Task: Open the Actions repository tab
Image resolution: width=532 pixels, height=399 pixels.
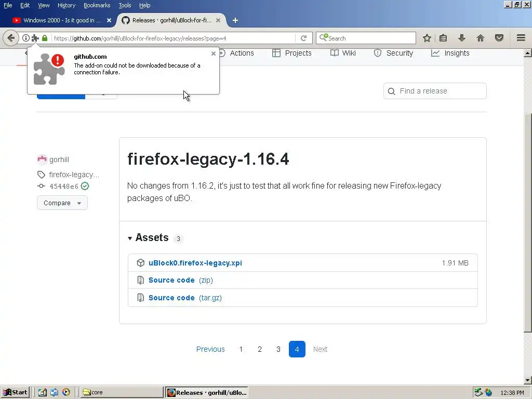Action: click(236, 54)
